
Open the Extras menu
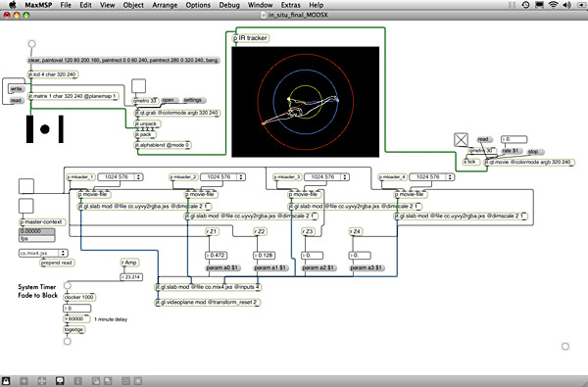291,5
